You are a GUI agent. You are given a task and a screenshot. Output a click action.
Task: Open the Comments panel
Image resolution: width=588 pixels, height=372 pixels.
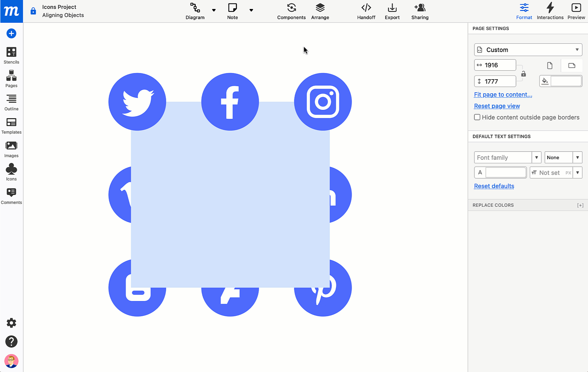[11, 195]
